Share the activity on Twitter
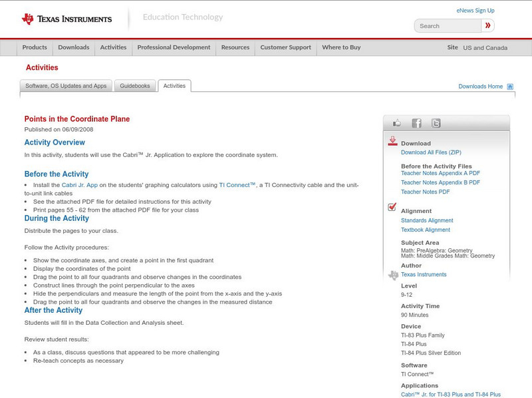The width and height of the screenshot is (532, 398). pos(436,123)
